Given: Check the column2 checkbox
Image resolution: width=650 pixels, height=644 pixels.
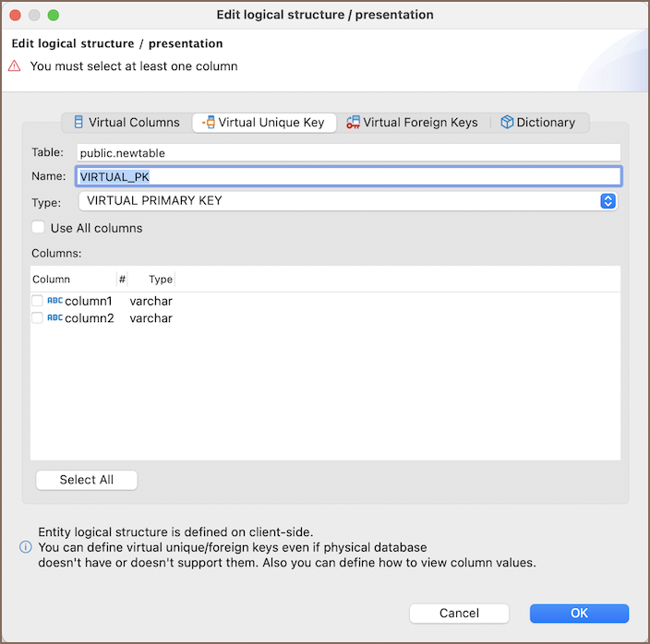Looking at the screenshot, I should 37,317.
